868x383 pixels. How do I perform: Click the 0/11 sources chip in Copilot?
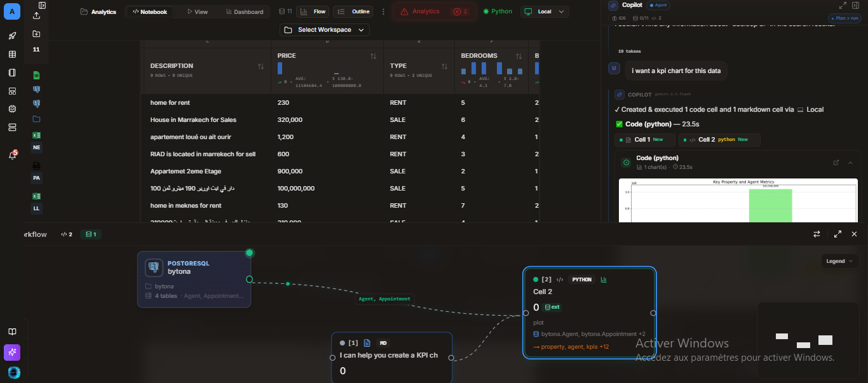click(x=639, y=19)
